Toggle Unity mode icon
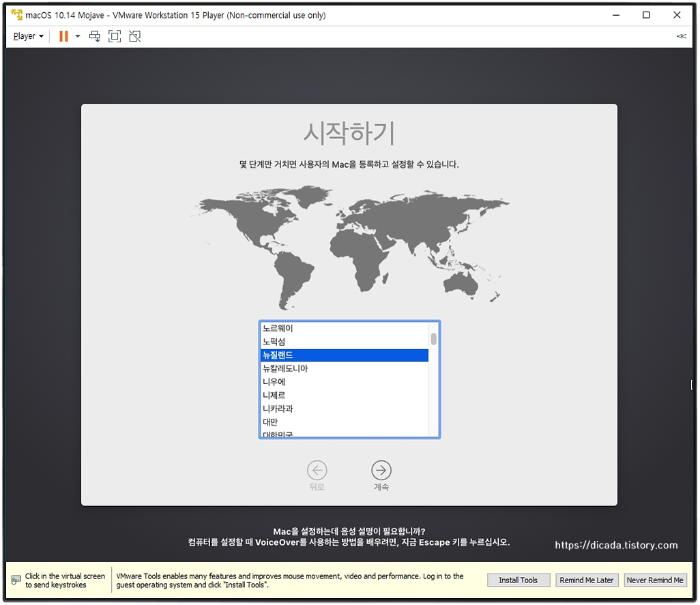This screenshot has width=700, height=605. point(135,36)
